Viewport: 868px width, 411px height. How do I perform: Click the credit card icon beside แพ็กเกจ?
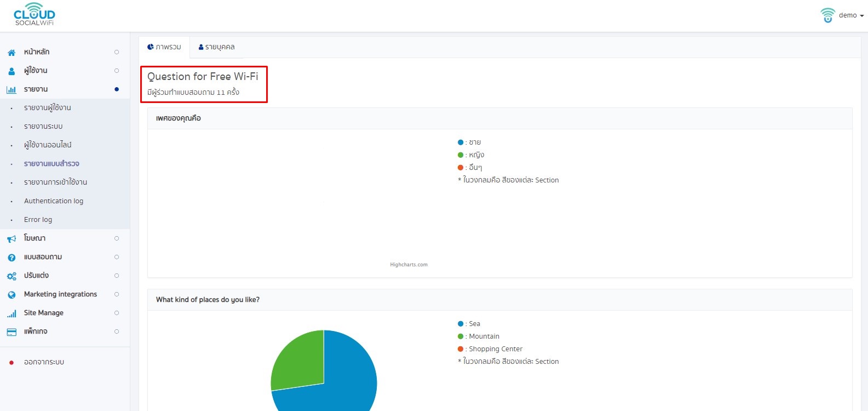click(12, 332)
